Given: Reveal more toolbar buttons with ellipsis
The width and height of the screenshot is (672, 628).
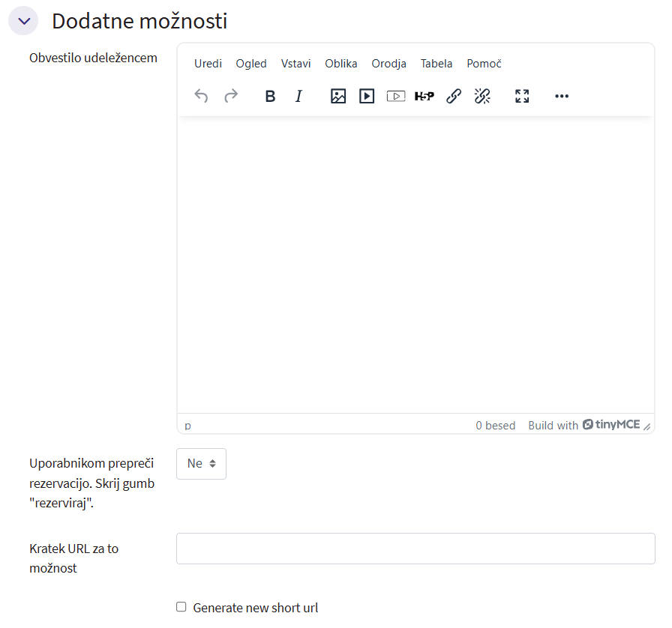Looking at the screenshot, I should (x=562, y=96).
